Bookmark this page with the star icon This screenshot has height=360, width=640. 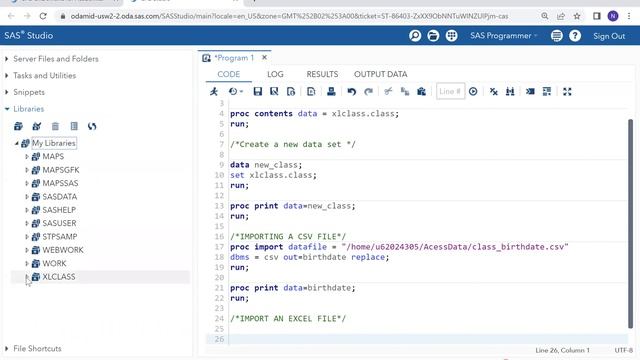pos(577,16)
